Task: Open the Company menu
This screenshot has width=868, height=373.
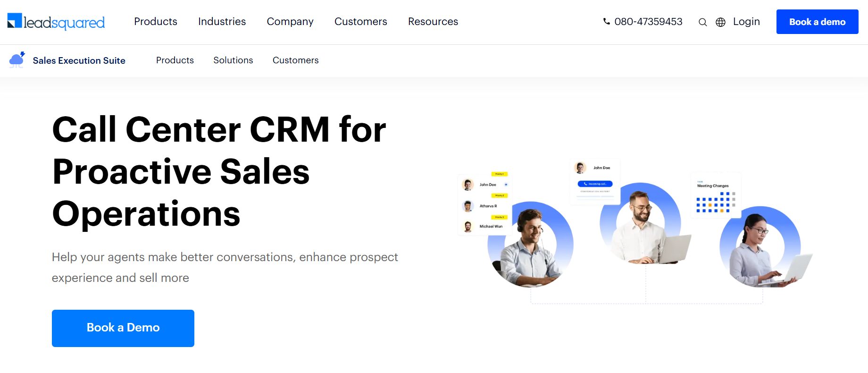Action: pos(290,22)
